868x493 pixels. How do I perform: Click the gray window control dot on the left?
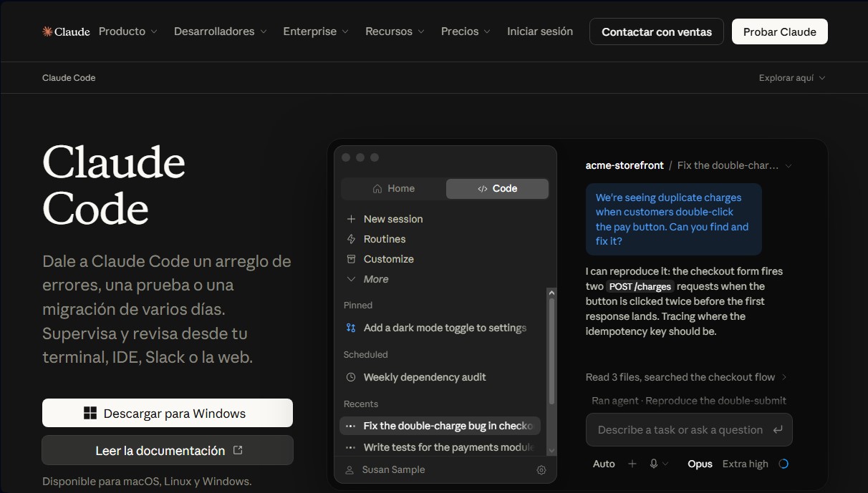pyautogui.click(x=346, y=157)
